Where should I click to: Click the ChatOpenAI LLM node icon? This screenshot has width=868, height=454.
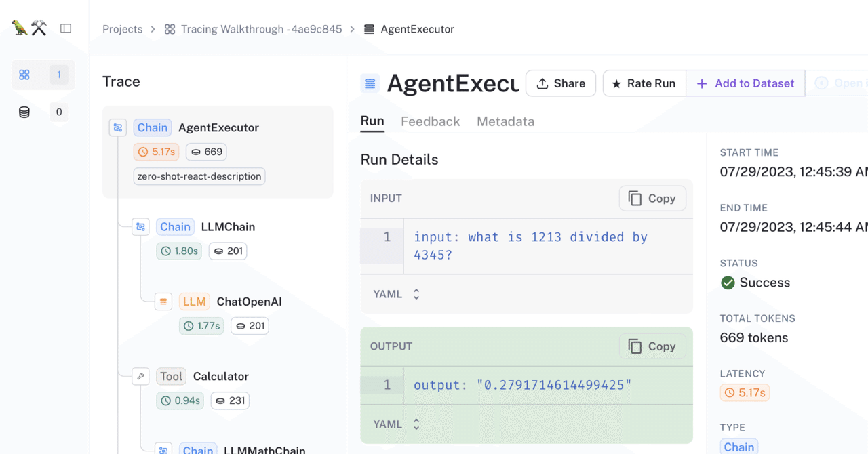[163, 302]
